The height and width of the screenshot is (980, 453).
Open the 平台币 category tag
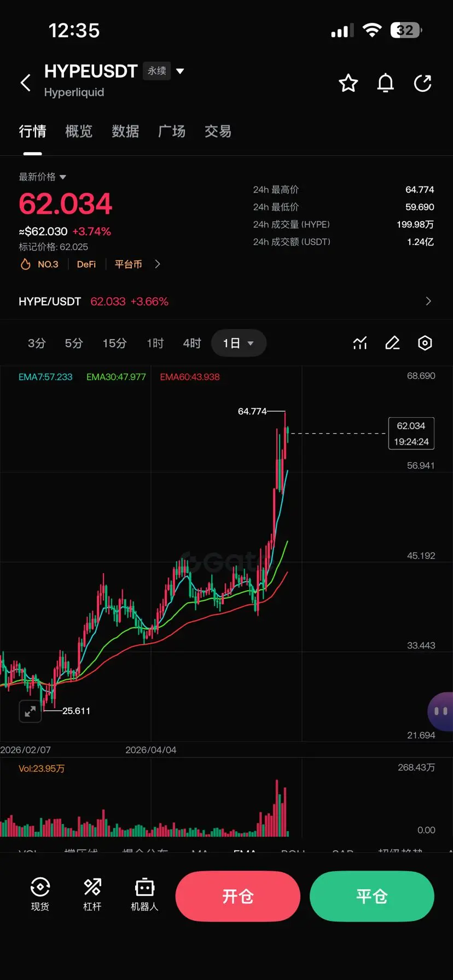click(x=129, y=264)
